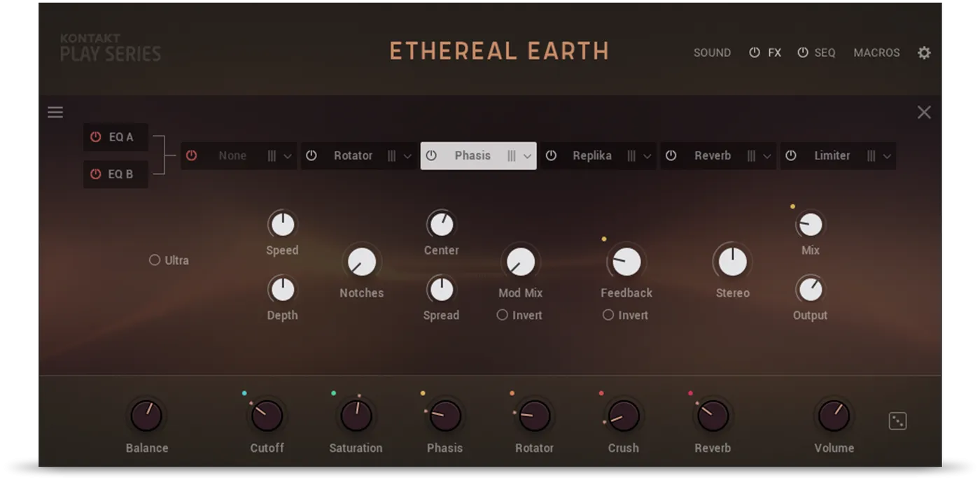Image resolution: width=980 pixels, height=480 pixels.
Task: Click the Cutoff macro knob
Action: point(267,416)
